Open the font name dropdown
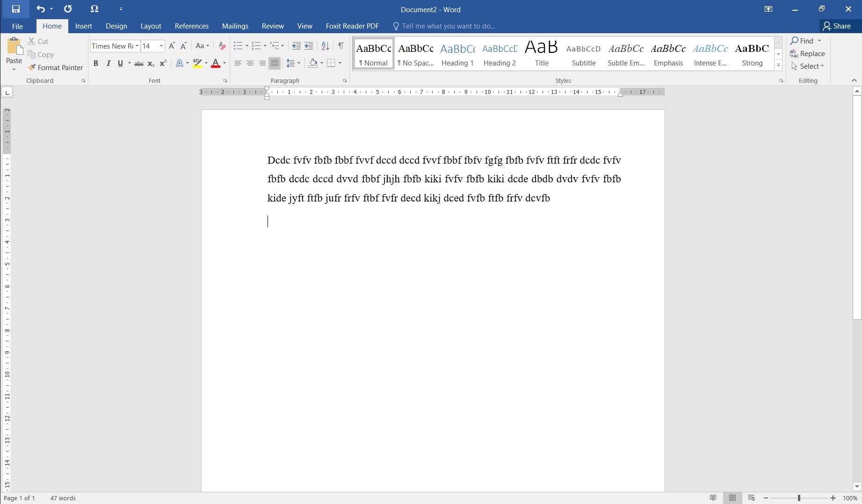 (x=137, y=46)
